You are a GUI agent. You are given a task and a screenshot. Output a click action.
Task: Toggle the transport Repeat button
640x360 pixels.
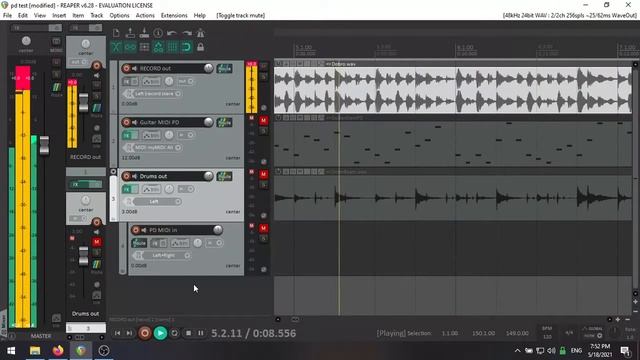point(174,333)
